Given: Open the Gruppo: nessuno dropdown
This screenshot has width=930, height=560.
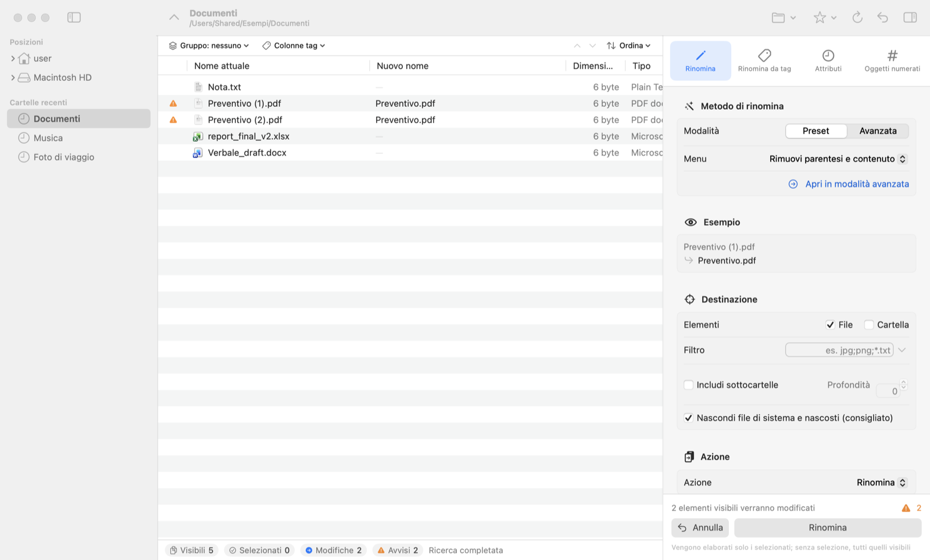Looking at the screenshot, I should tap(209, 45).
